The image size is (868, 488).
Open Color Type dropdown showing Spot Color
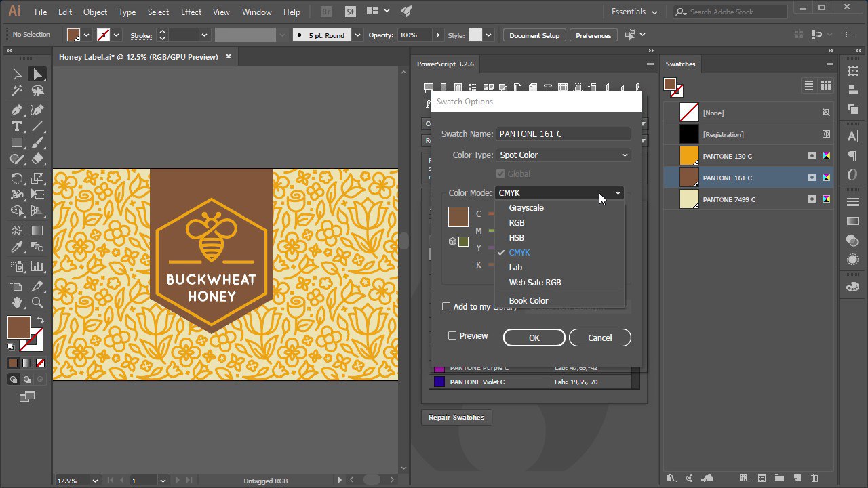pyautogui.click(x=564, y=155)
